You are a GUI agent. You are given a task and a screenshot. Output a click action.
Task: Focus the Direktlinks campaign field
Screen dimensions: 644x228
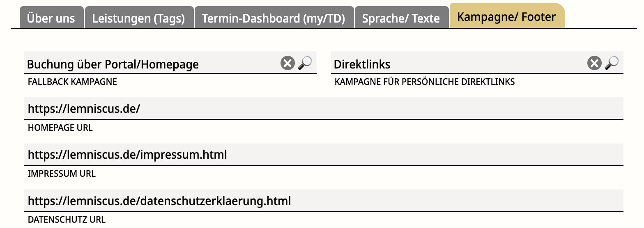459,63
